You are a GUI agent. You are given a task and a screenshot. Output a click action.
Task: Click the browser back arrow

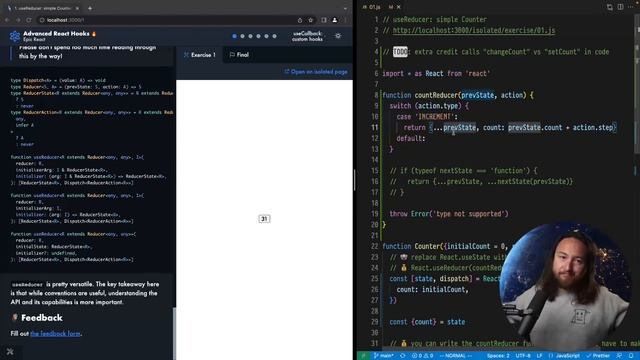coord(7,20)
